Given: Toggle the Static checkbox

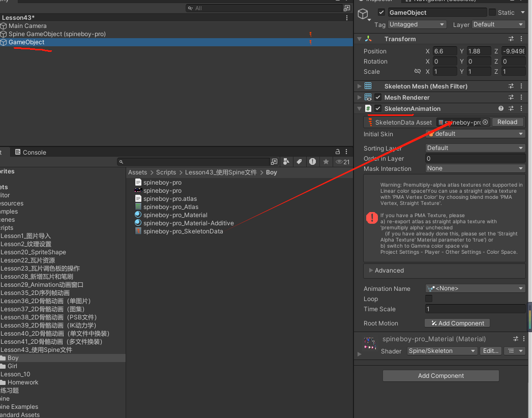Looking at the screenshot, I should (492, 13).
